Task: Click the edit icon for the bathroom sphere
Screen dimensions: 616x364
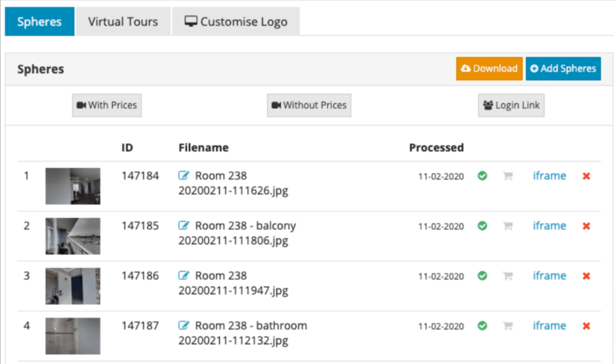Action: (x=184, y=325)
